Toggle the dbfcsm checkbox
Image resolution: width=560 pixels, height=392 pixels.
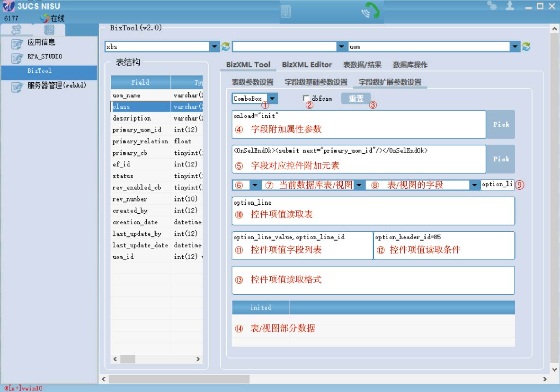(x=306, y=98)
